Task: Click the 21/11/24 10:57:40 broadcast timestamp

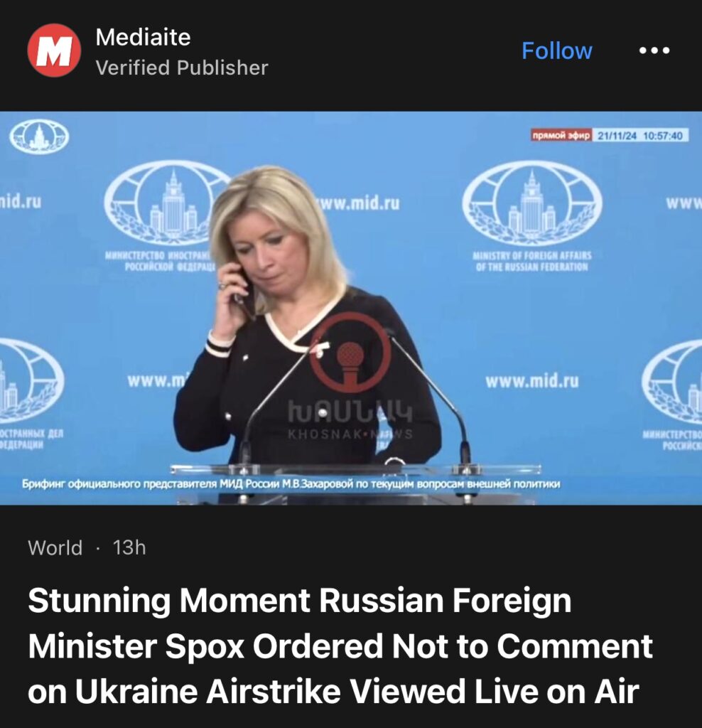Action: point(640,136)
